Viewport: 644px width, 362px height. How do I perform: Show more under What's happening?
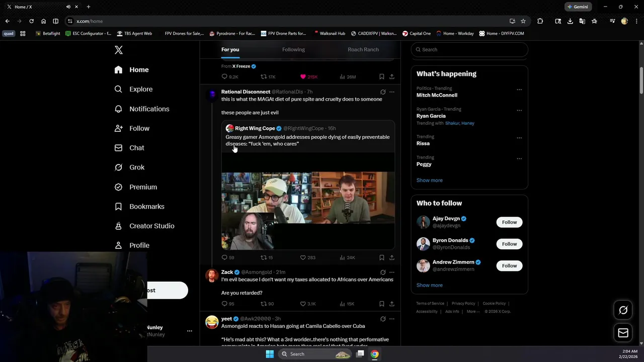[x=430, y=180]
